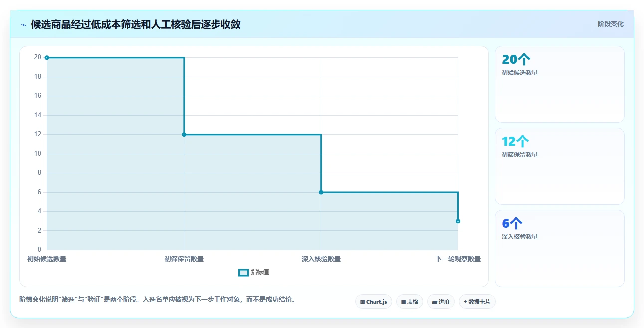Image resolution: width=644 pixels, height=328 pixels.
Task: Click the 初筛保留数量 axis label
Action: pyautogui.click(x=184, y=259)
